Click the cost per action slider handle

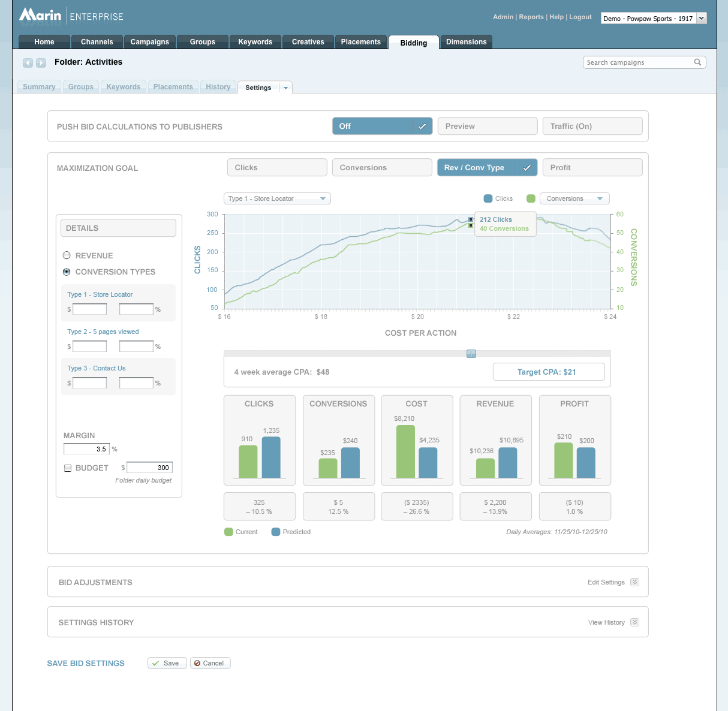[471, 354]
